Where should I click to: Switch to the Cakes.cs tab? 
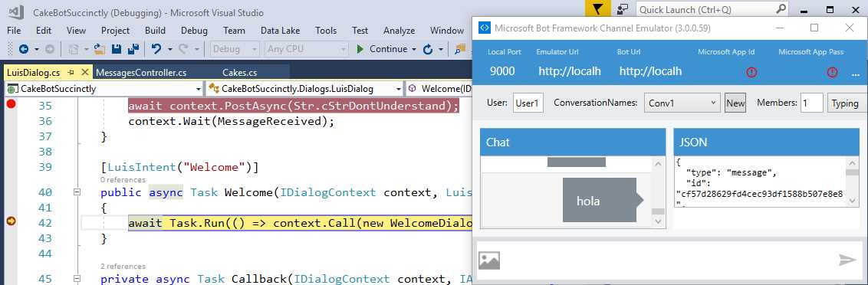240,73
